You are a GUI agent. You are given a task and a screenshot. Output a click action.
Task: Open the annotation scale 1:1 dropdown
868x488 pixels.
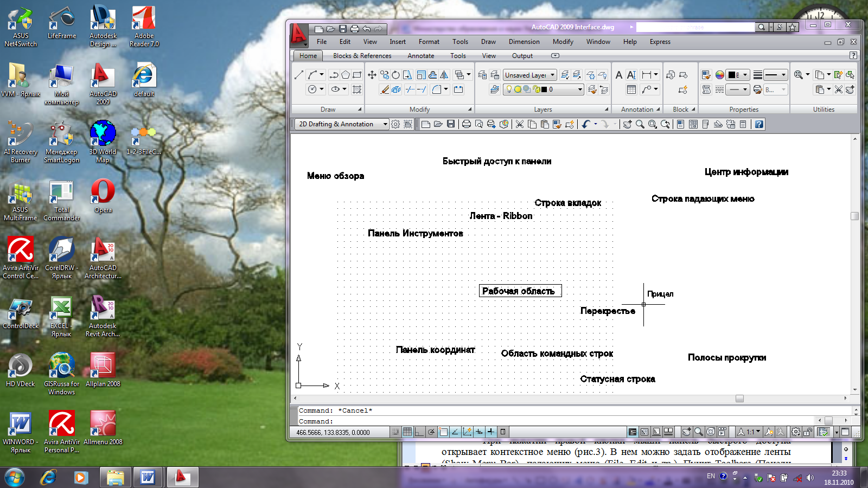coord(749,432)
